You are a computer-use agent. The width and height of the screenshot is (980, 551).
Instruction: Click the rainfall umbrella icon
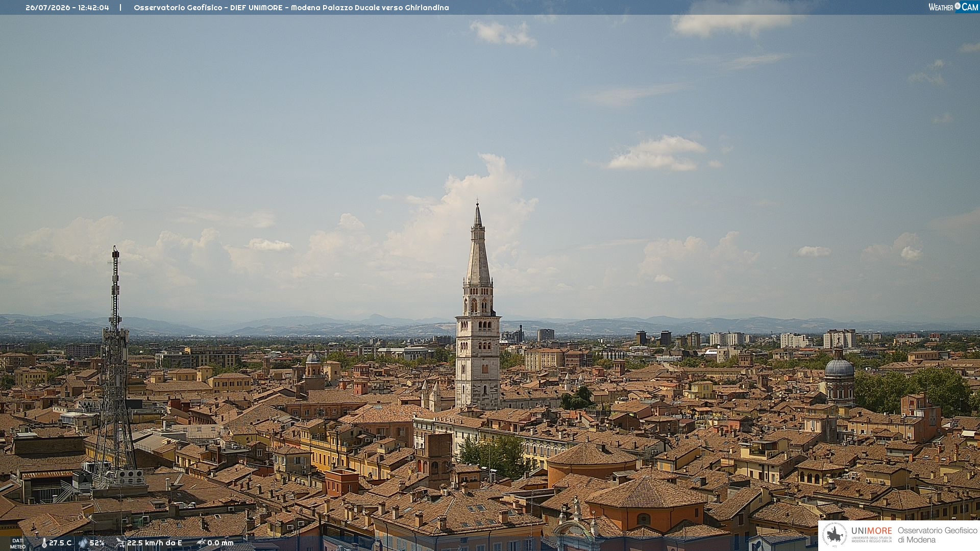[201, 543]
